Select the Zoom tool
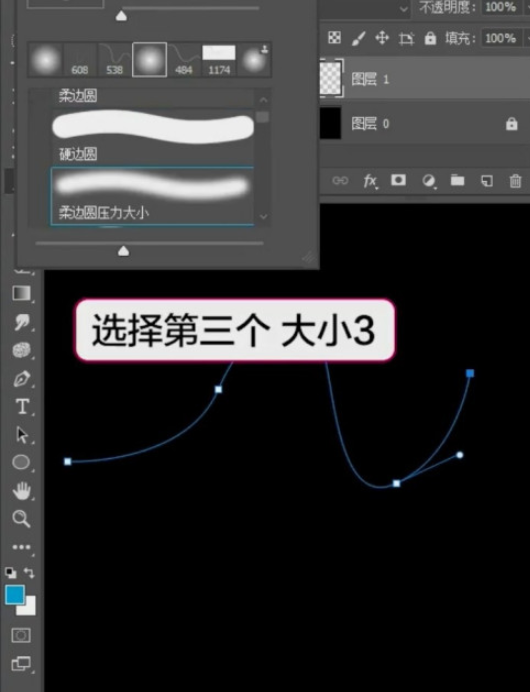This screenshot has width=530, height=692. (x=21, y=519)
